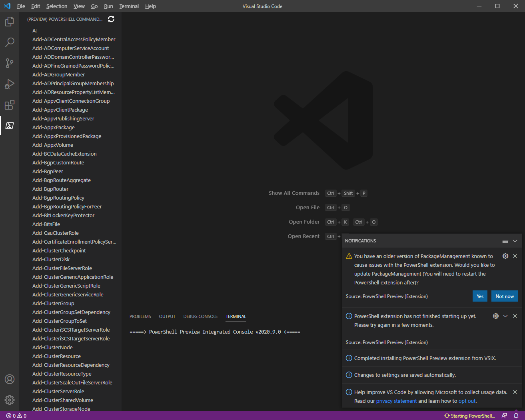Open the Go menu
Viewport: 525px width, 420px height.
click(x=94, y=6)
